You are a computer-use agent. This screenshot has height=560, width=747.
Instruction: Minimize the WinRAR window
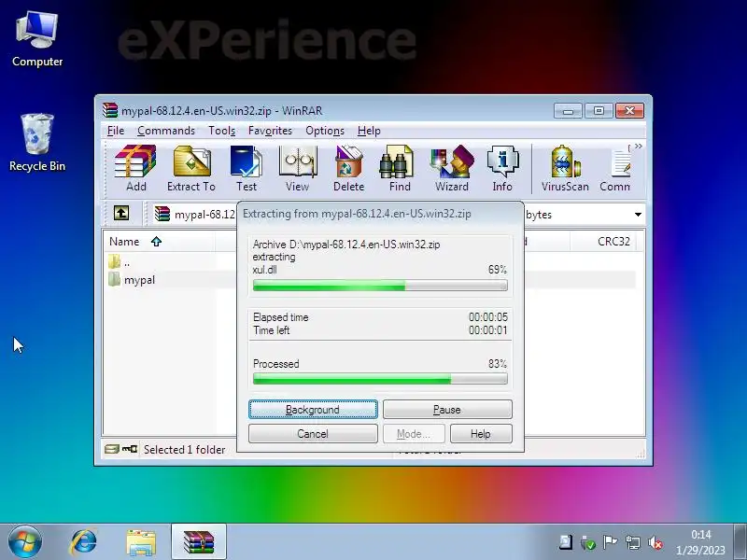(x=568, y=111)
